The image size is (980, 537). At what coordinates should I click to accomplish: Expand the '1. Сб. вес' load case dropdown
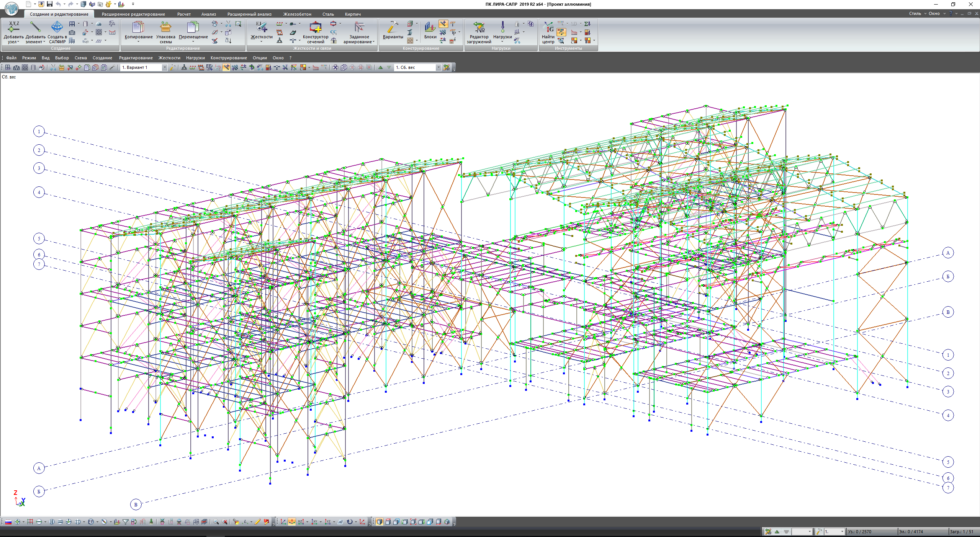pos(438,67)
